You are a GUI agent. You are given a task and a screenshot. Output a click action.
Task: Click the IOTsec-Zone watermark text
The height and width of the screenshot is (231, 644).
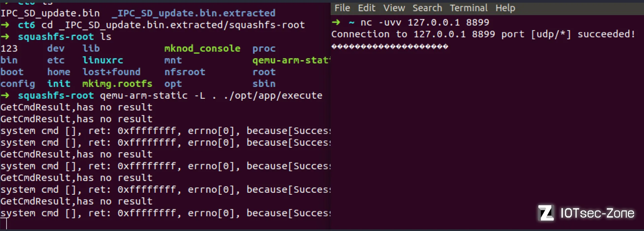coord(597,213)
